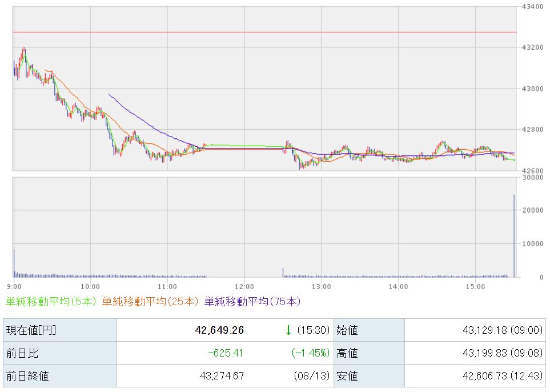Click the percentage change (-1.45%)
Screen dimensions: 550x392
(311, 353)
